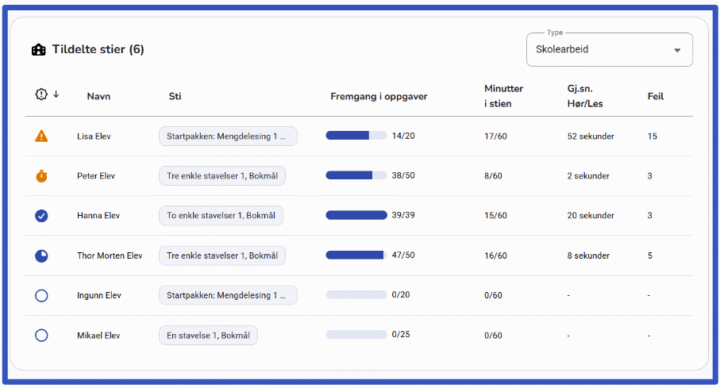
Task: Open Peter Elev's Tre enkle stavelser 1 path
Action: coord(222,176)
